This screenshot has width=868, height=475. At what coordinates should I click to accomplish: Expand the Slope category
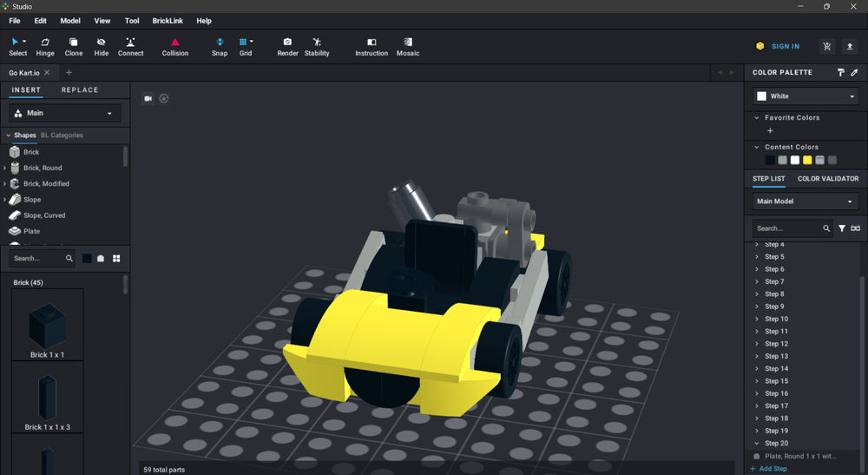tap(5, 200)
